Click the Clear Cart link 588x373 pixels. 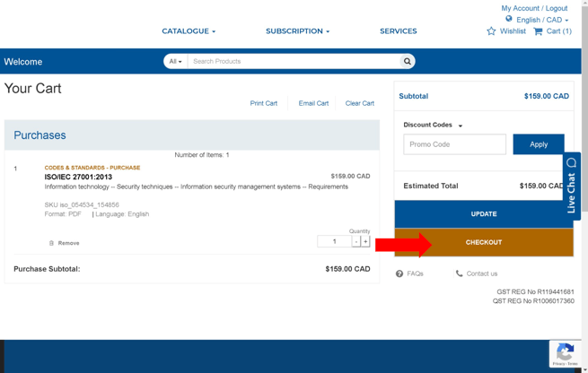point(360,103)
